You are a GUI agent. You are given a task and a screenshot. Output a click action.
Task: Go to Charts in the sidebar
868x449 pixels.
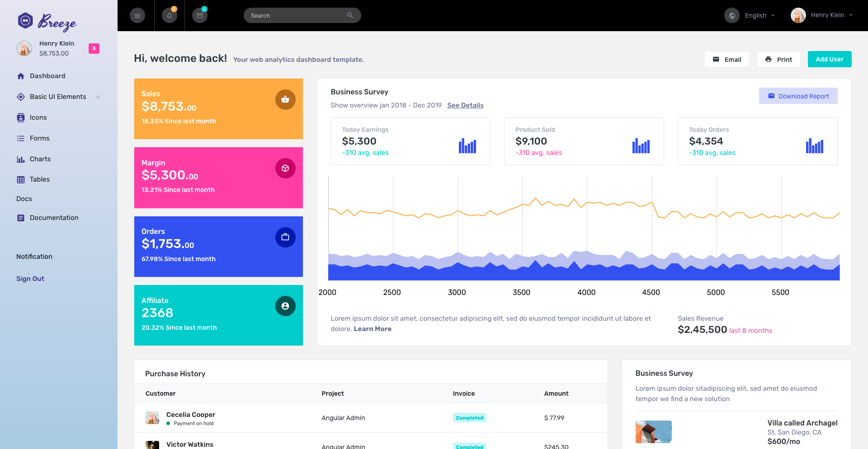(x=40, y=159)
